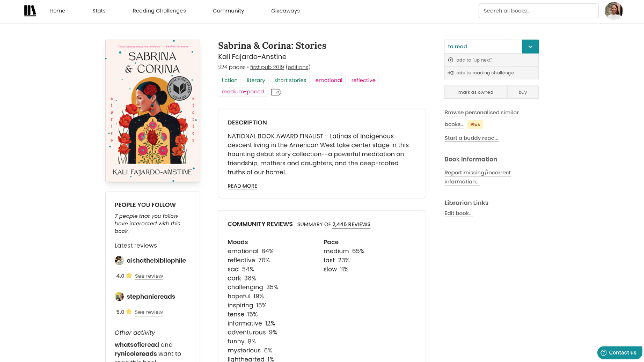
Task: Click the buy button
Action: [x=523, y=92]
